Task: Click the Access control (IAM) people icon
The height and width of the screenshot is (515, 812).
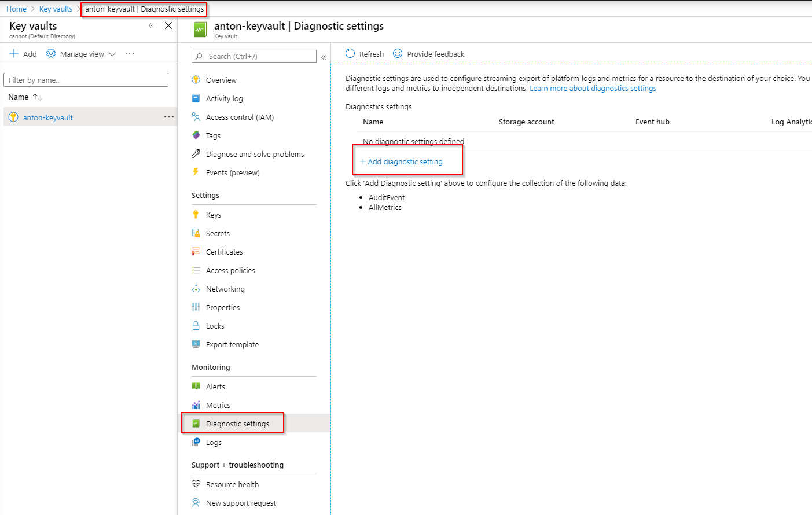Action: click(196, 117)
